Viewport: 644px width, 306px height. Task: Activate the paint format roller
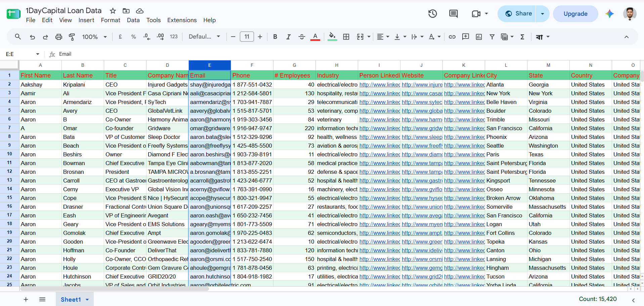(72, 37)
